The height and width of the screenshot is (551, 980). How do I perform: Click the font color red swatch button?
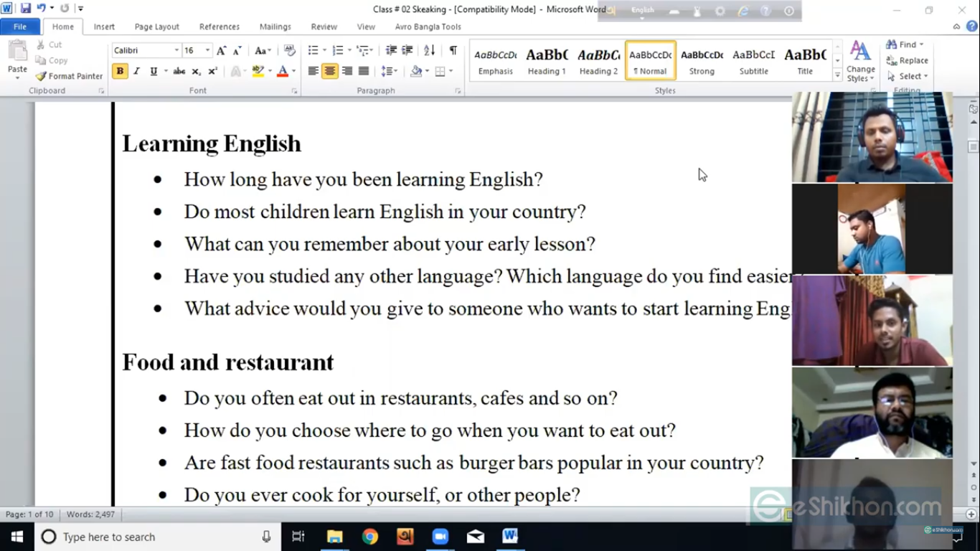coord(283,71)
